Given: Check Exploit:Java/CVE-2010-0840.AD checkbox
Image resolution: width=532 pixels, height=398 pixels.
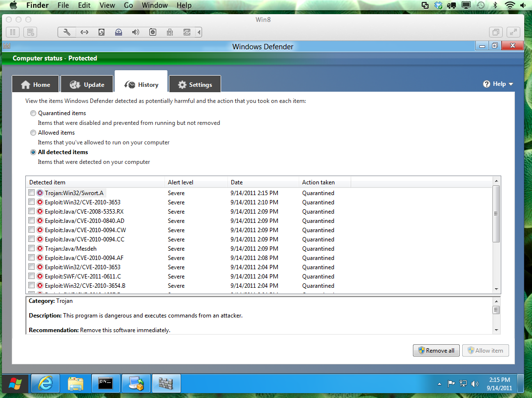Looking at the screenshot, I should pyautogui.click(x=32, y=220).
